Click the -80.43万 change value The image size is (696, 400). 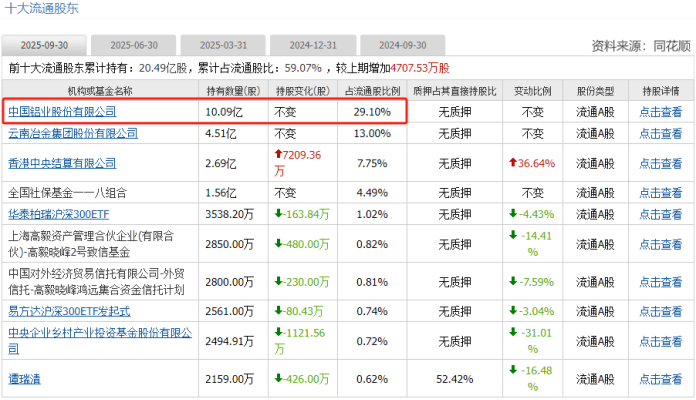pos(299,311)
